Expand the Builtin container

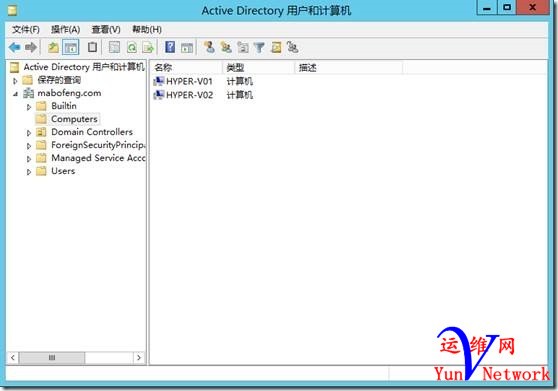29,107
